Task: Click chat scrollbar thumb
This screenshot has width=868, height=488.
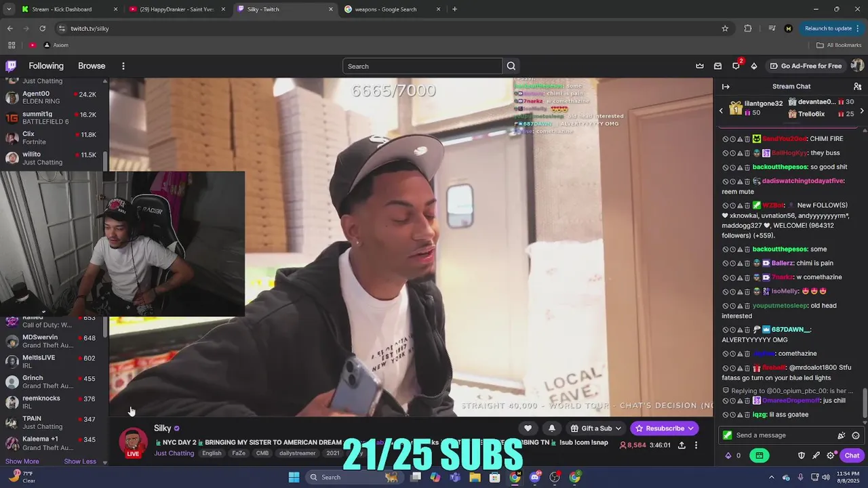Action: pos(863,404)
